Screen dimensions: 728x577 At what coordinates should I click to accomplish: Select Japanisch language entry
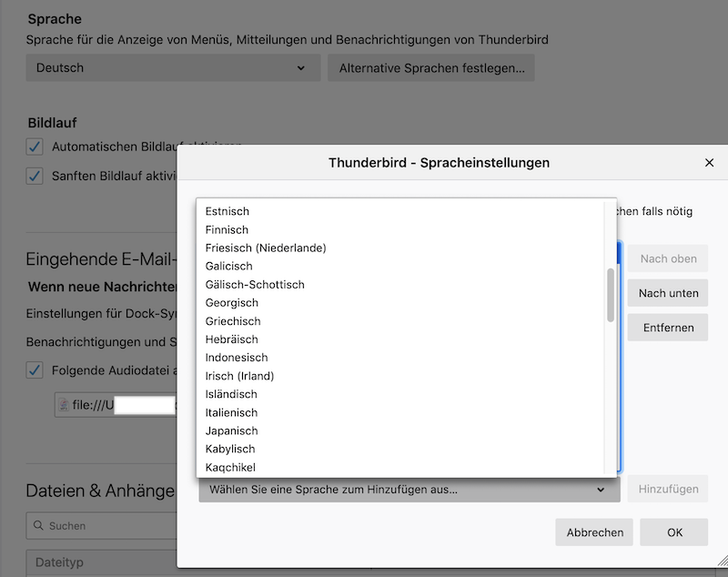(x=400, y=430)
